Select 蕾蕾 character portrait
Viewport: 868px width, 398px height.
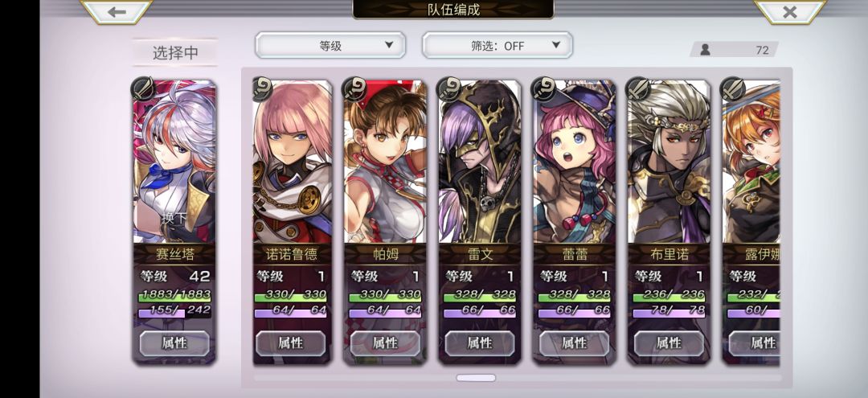point(574,162)
